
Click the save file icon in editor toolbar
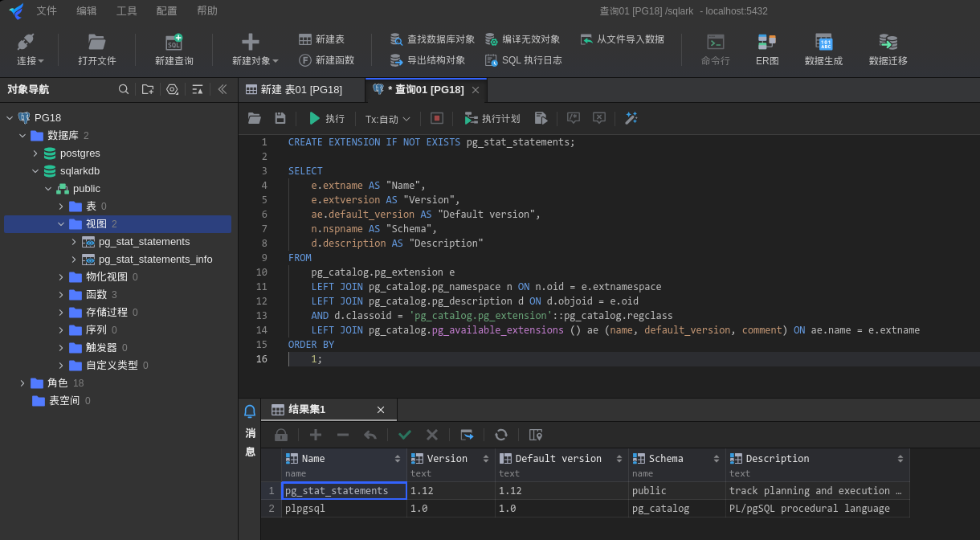click(x=280, y=118)
